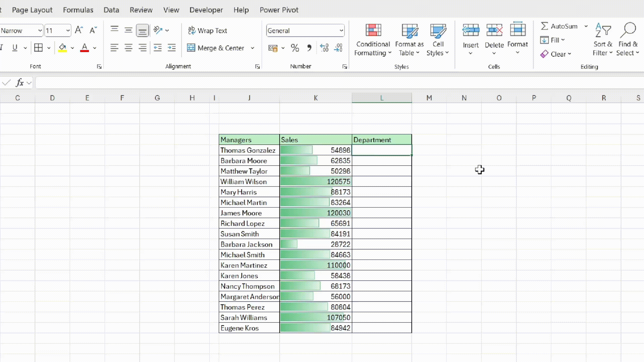The width and height of the screenshot is (644, 362).
Task: Switch to the Power Pivot tab
Action: (279, 10)
